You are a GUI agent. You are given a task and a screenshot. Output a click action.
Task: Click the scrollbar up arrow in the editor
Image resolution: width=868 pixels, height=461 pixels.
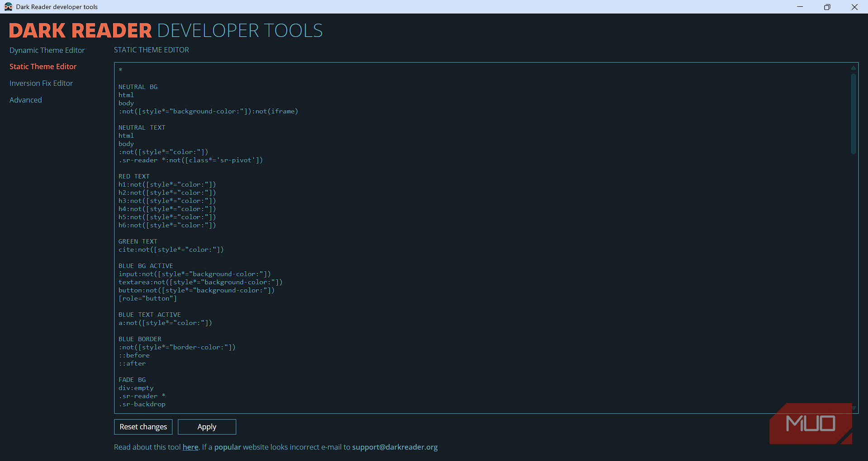coord(854,68)
